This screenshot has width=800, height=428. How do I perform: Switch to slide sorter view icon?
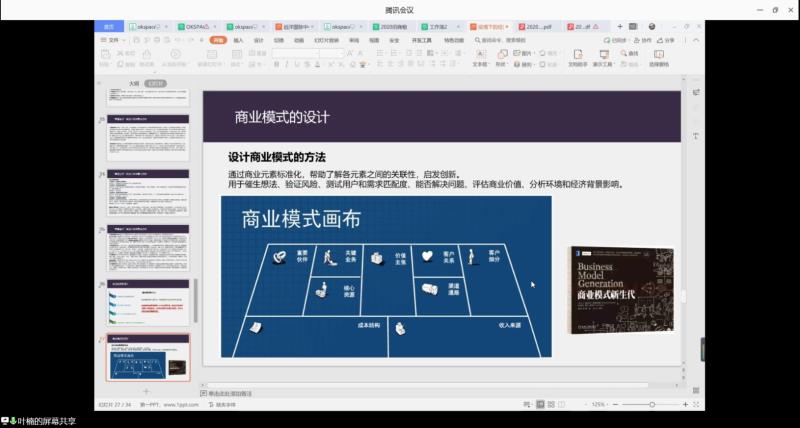553,404
